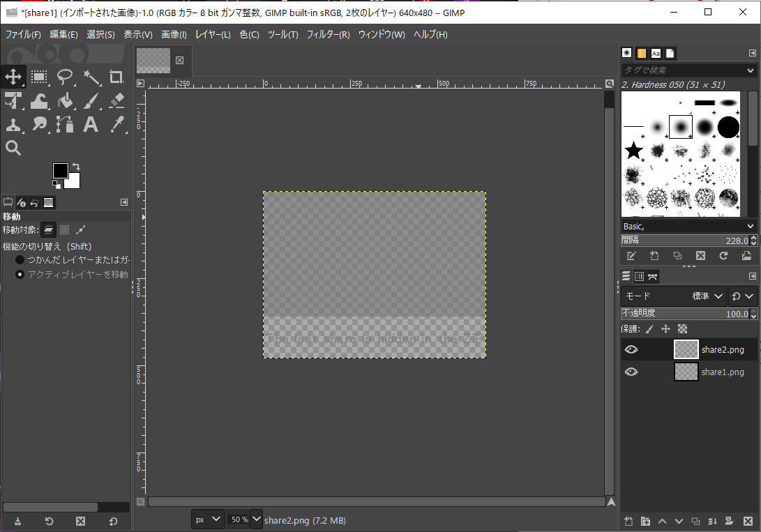
Task: Select the Text tool
Action: [x=91, y=125]
